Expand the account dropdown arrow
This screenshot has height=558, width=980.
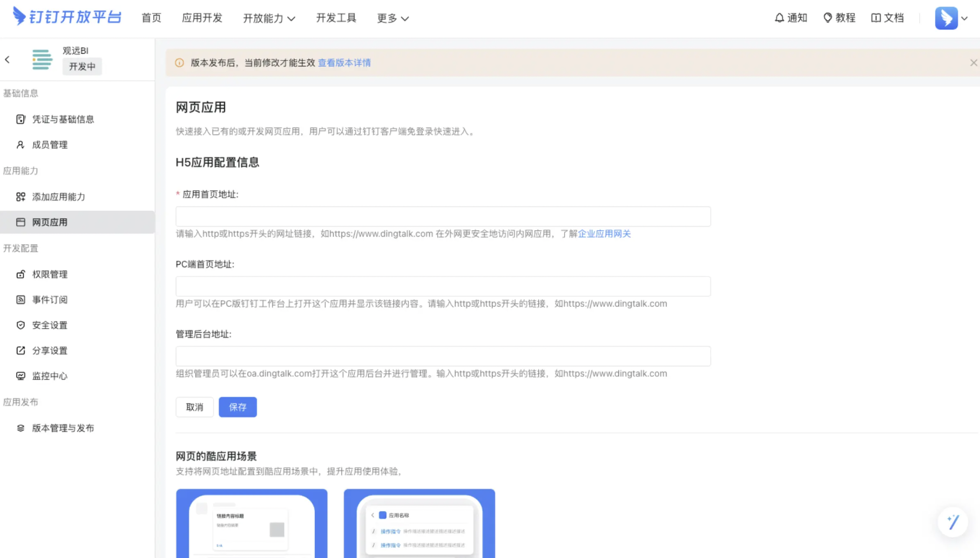point(965,18)
